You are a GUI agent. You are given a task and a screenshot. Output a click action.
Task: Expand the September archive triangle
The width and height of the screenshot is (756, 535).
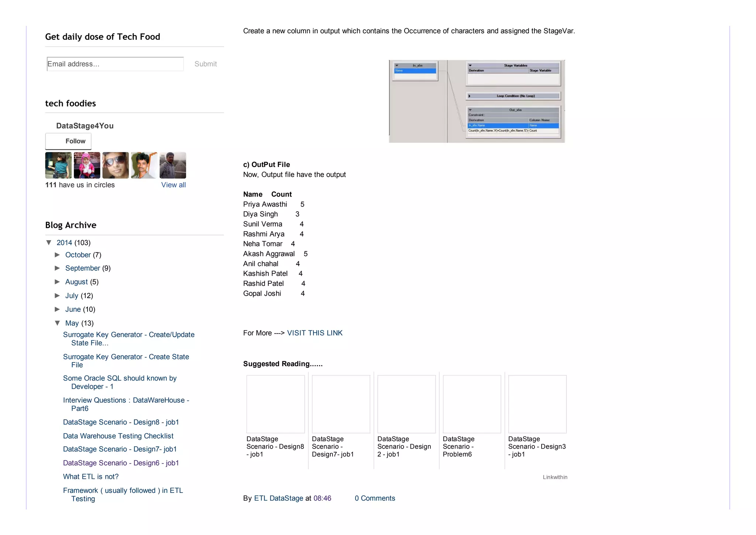tap(57, 268)
